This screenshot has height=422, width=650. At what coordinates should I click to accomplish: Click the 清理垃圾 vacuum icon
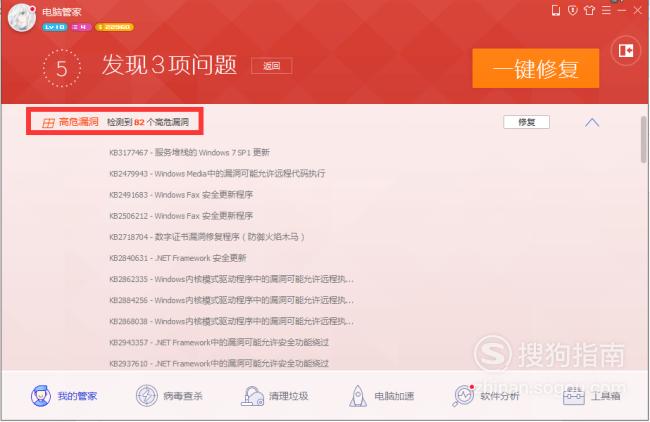(x=252, y=396)
